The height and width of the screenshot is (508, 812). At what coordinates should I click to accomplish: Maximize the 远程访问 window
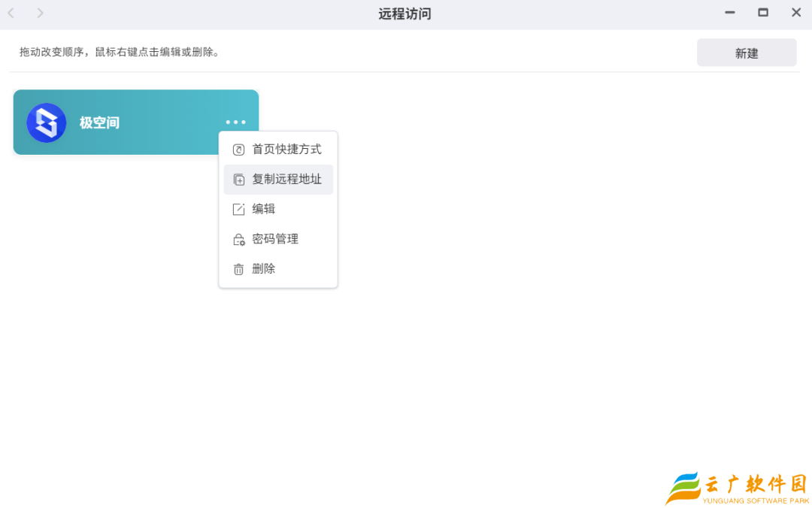tap(763, 13)
